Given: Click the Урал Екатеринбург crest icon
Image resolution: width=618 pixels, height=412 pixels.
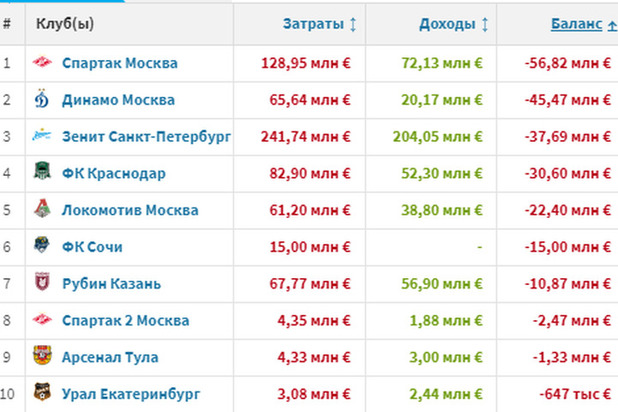Looking at the screenshot, I should 42,391.
